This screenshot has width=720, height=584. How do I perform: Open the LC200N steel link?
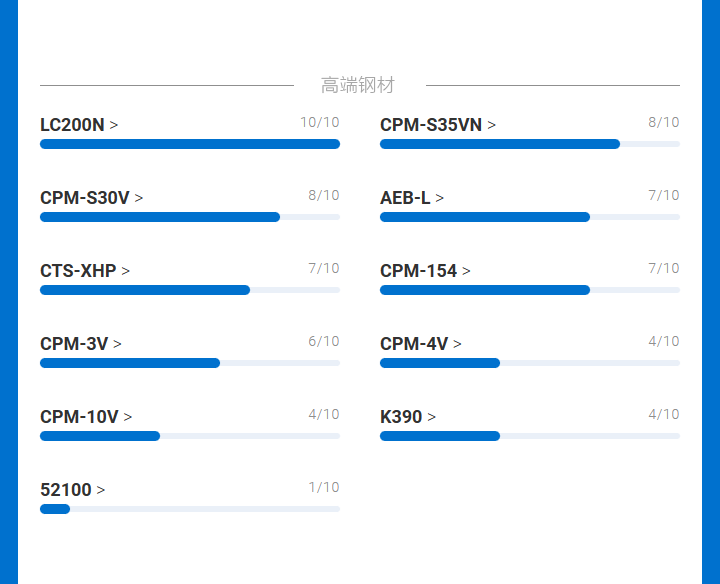[x=79, y=125]
